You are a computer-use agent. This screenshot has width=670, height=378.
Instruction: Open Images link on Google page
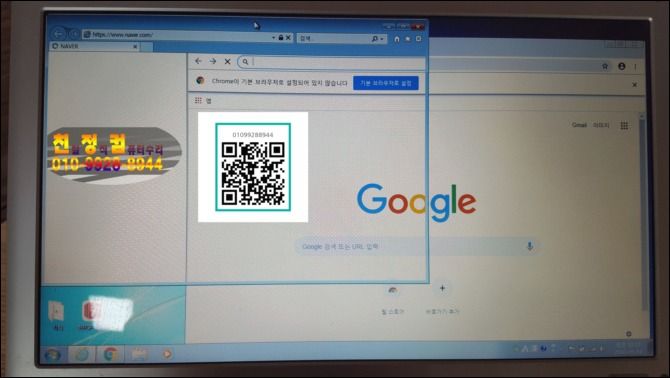click(x=601, y=125)
